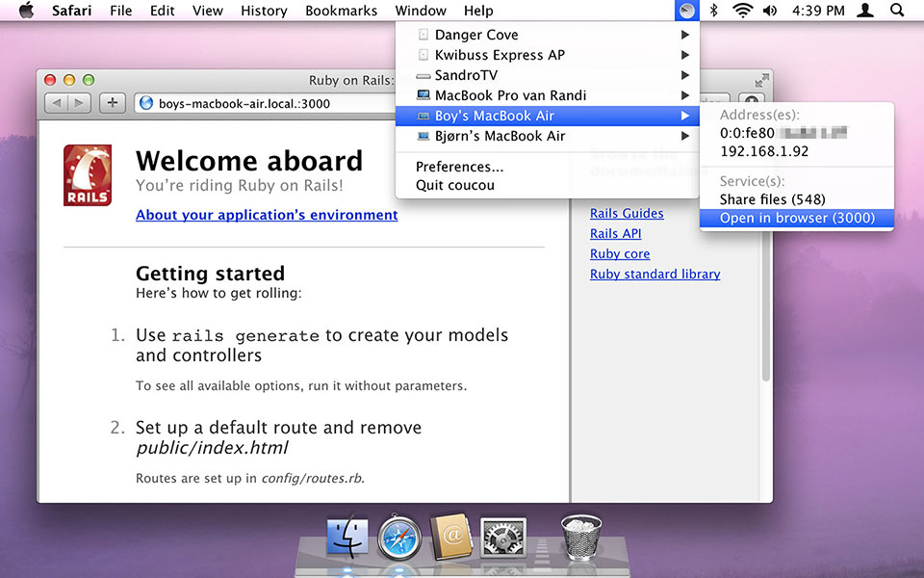This screenshot has width=924, height=578.
Task: Expand Bjørn's MacBook Air submenu arrow
Action: pyautogui.click(x=684, y=136)
